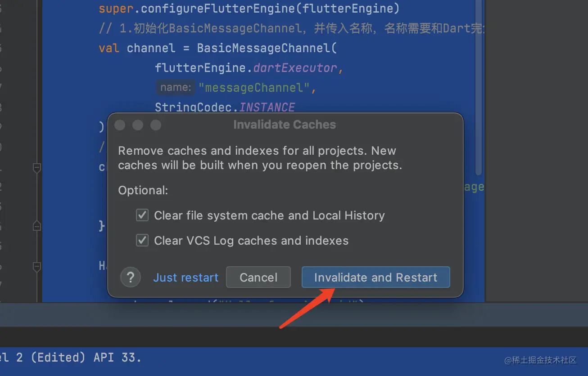The width and height of the screenshot is (588, 376).
Task: Close the Invalidate Caches dialog window
Action: click(120, 125)
